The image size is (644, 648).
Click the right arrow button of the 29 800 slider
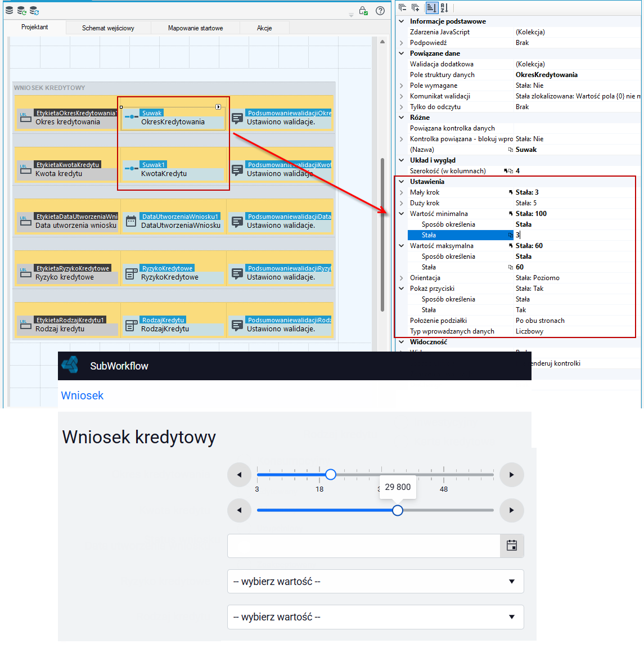point(512,510)
